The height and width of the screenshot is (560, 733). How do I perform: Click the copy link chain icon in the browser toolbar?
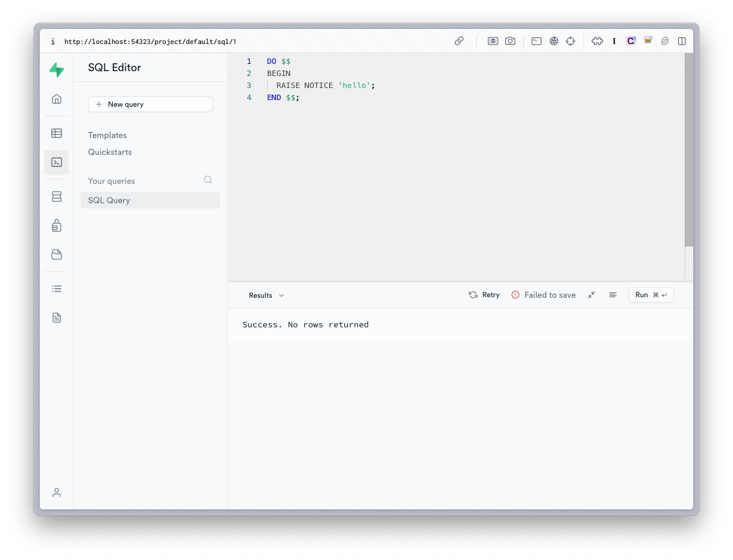[x=459, y=41]
